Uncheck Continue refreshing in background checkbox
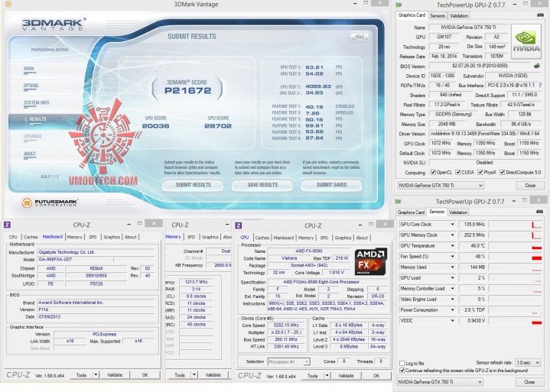This screenshot has width=550, height=392. 402,371
